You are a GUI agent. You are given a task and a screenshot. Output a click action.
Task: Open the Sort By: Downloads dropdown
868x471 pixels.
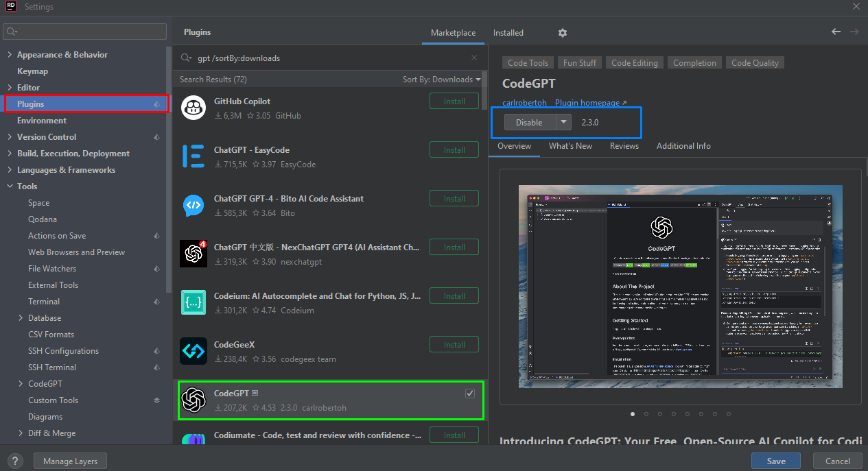pyautogui.click(x=442, y=80)
